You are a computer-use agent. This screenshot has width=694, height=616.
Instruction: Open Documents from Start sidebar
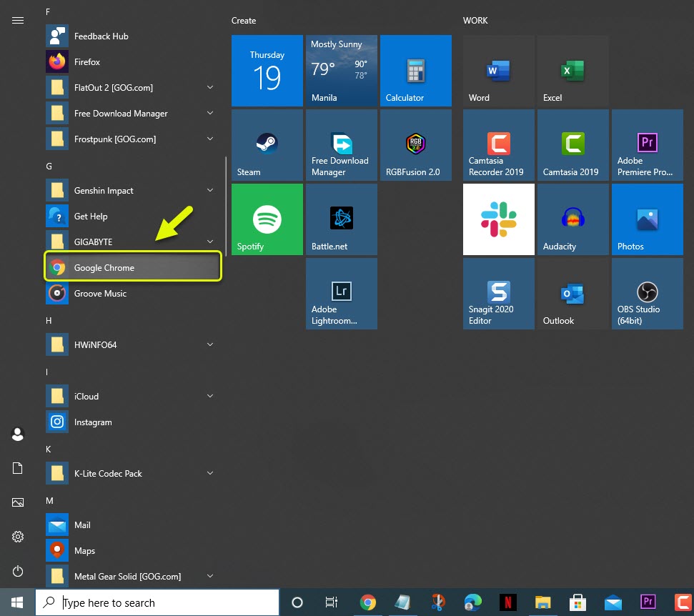[18, 468]
